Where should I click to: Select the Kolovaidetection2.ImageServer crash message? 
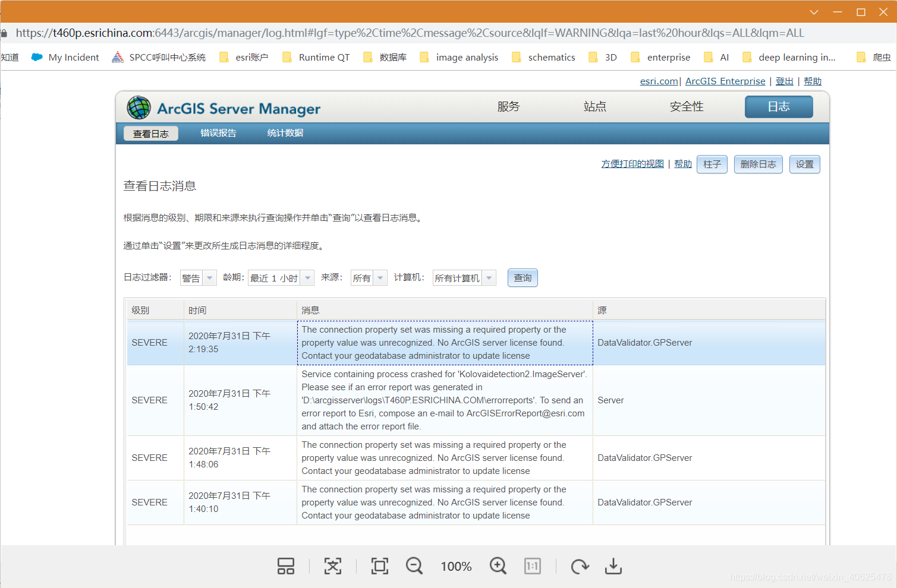pyautogui.click(x=445, y=400)
